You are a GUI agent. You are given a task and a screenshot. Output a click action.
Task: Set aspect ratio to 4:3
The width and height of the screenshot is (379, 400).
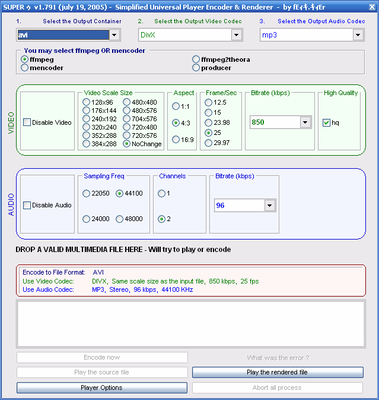coord(176,123)
